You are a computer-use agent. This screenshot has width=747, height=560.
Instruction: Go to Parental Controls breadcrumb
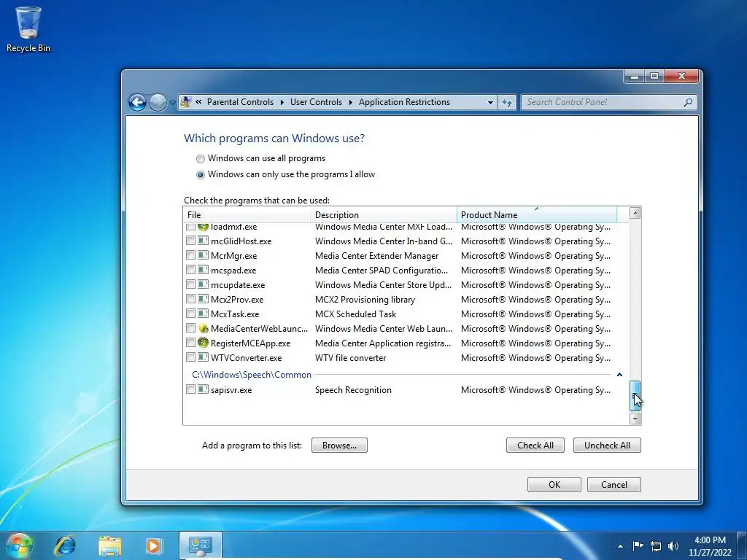click(240, 102)
